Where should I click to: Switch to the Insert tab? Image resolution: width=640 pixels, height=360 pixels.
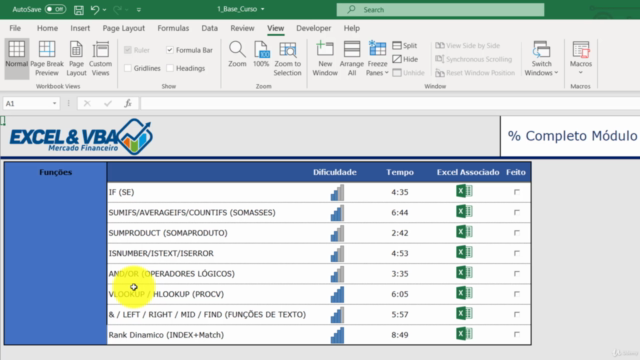pyautogui.click(x=80, y=28)
